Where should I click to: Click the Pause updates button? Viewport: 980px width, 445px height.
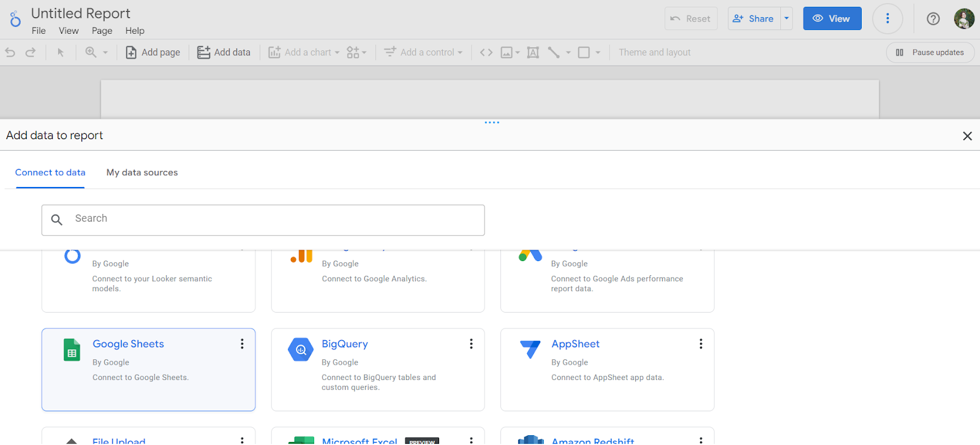coord(930,53)
